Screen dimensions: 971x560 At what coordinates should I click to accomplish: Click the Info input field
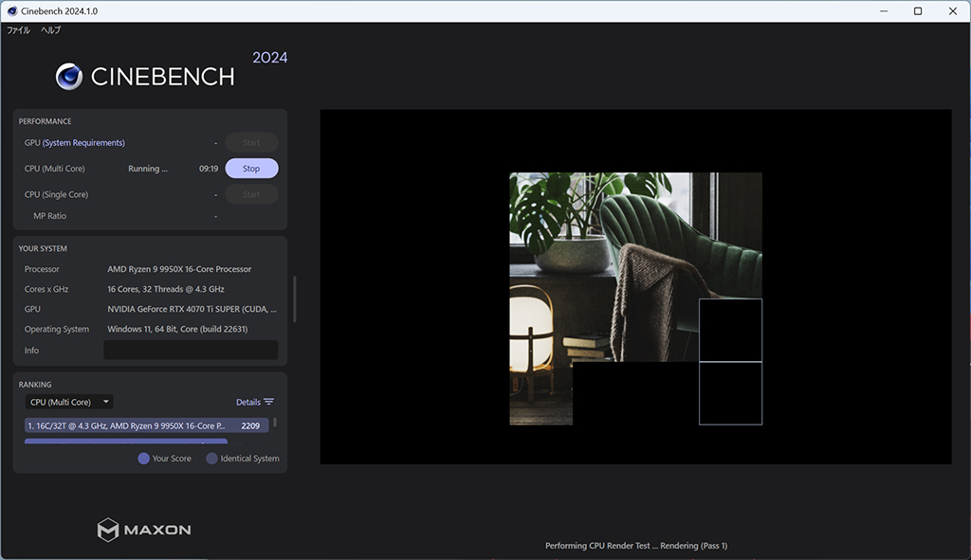tap(191, 351)
